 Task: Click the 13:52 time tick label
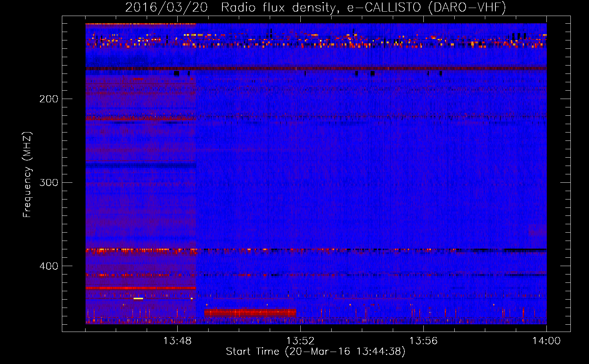click(x=300, y=341)
